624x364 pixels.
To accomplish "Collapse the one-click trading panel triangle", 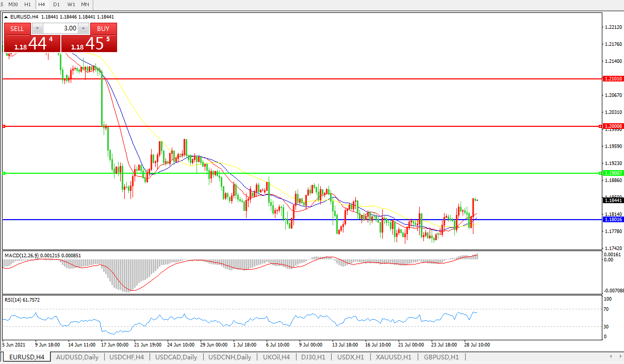I will tap(6, 16).
